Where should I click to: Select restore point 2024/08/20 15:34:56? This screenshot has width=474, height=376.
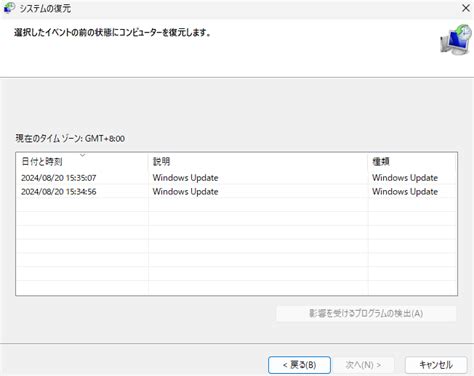[x=236, y=192]
